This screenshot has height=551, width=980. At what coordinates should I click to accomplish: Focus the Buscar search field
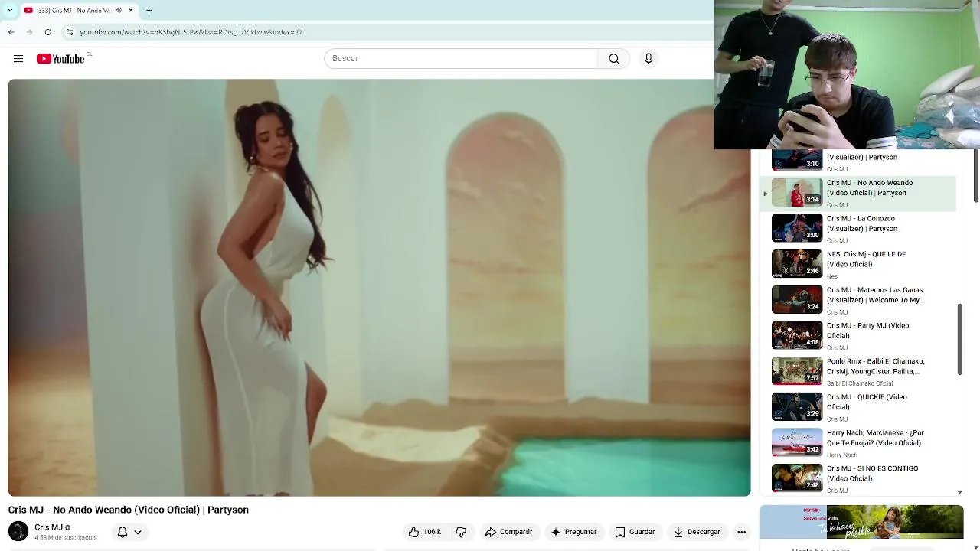(461, 58)
